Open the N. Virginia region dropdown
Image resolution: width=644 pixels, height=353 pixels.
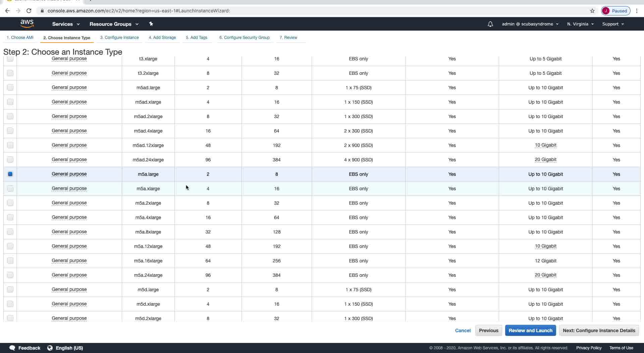coord(580,24)
